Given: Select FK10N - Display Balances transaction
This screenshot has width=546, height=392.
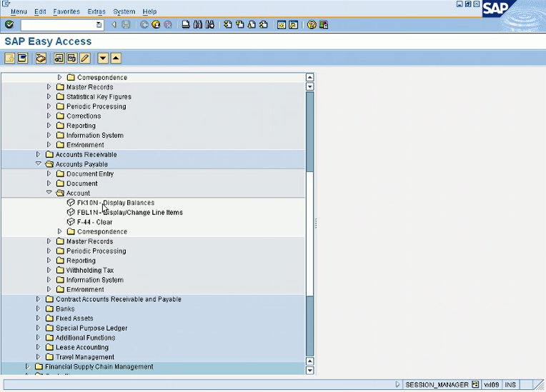Looking at the screenshot, I should 116,203.
